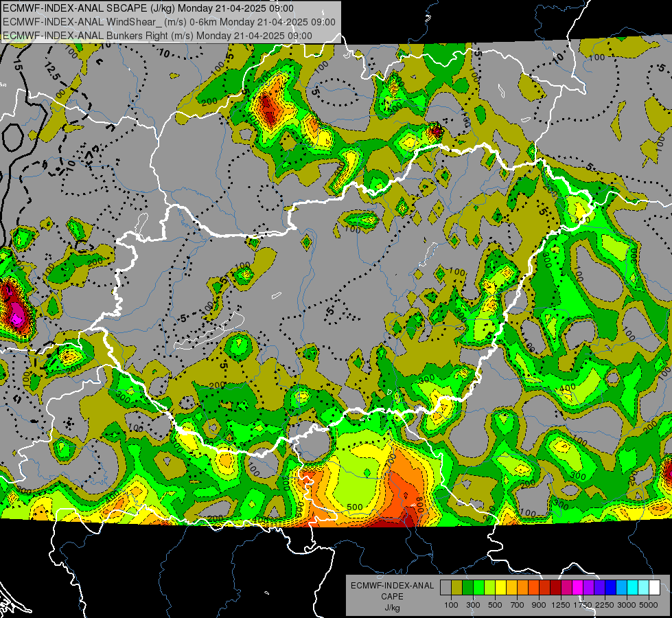Select the grey legend swatch below 100
Image resolution: width=672 pixels, height=618 pixels.
pyautogui.click(x=445, y=588)
